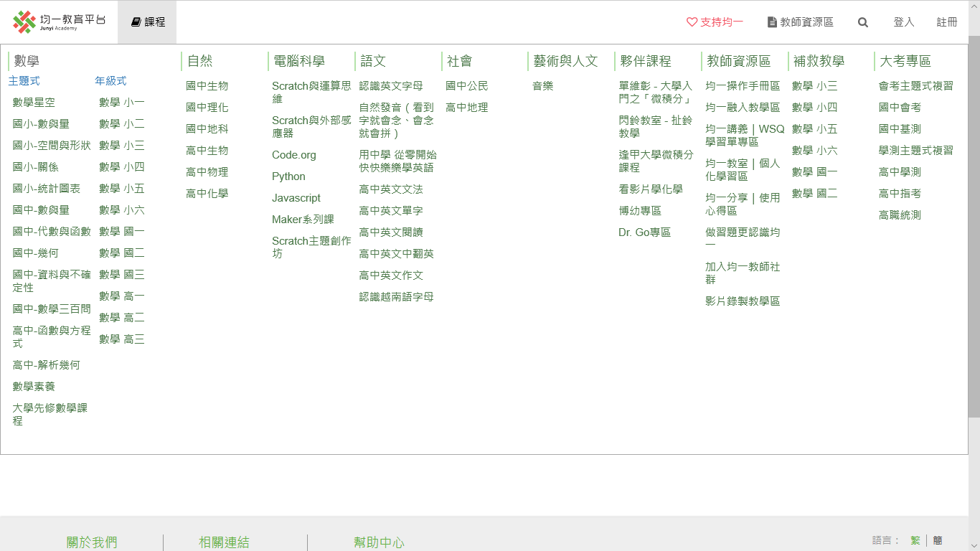Click the 註冊 registration button

pos(947,22)
